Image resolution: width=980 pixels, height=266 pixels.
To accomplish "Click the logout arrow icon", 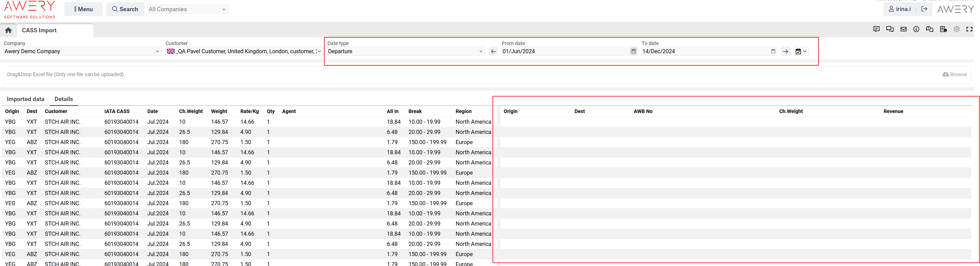I will (x=924, y=9).
